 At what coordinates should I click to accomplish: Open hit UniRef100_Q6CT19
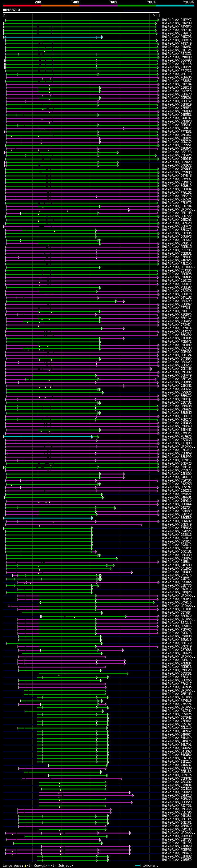(177, 74)
